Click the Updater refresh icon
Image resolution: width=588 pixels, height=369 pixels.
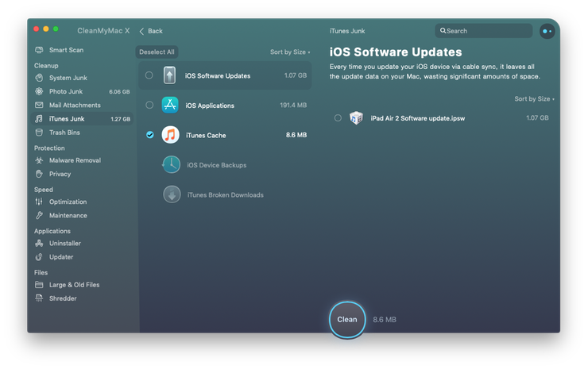pos(39,257)
